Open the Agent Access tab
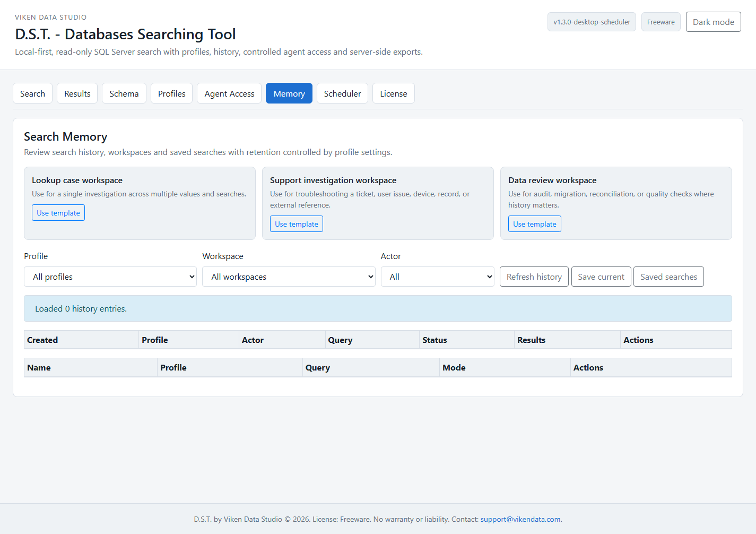The width and height of the screenshot is (756, 534). tap(229, 93)
